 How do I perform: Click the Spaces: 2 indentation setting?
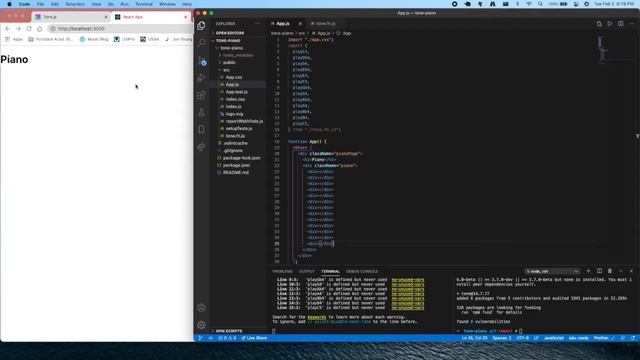point(502,338)
